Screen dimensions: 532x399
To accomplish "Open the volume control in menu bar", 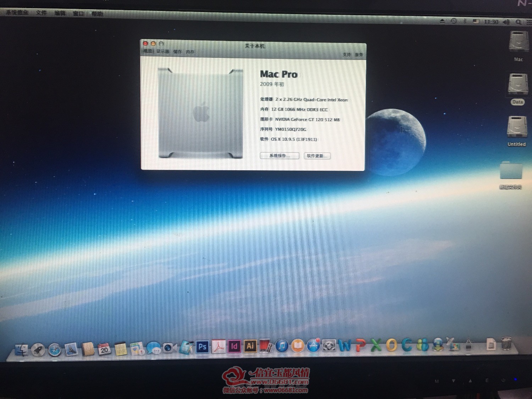I will tap(506, 22).
